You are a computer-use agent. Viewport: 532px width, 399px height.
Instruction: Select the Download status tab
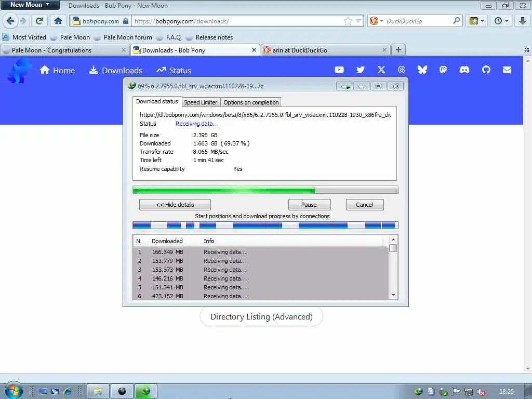(157, 101)
